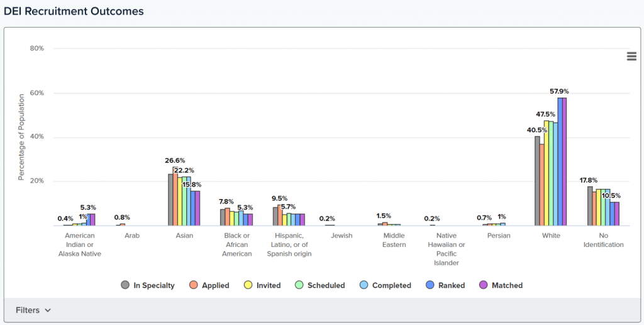Toggle the Completed series label
The image size is (644, 325).
pos(391,285)
